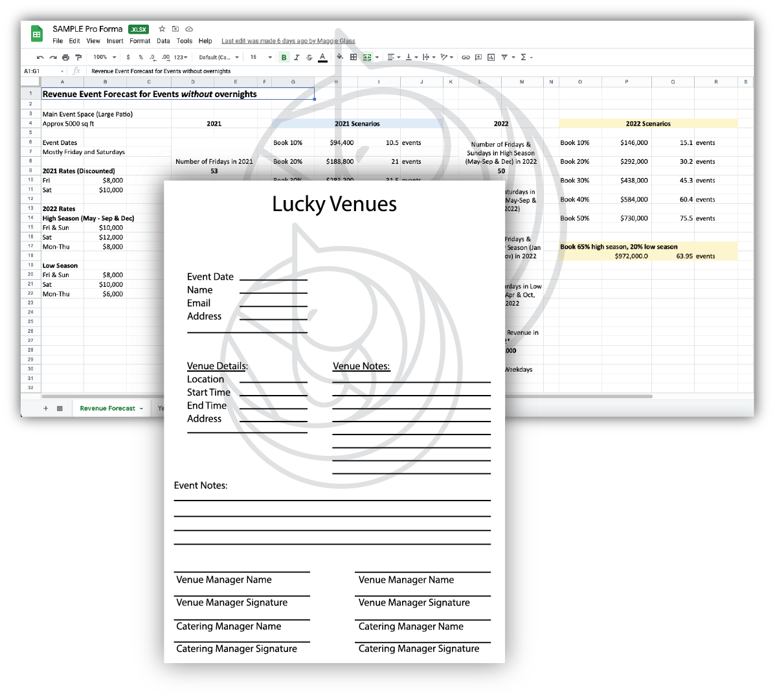
Task: Toggle strikethrough formatting
Action: click(x=309, y=58)
